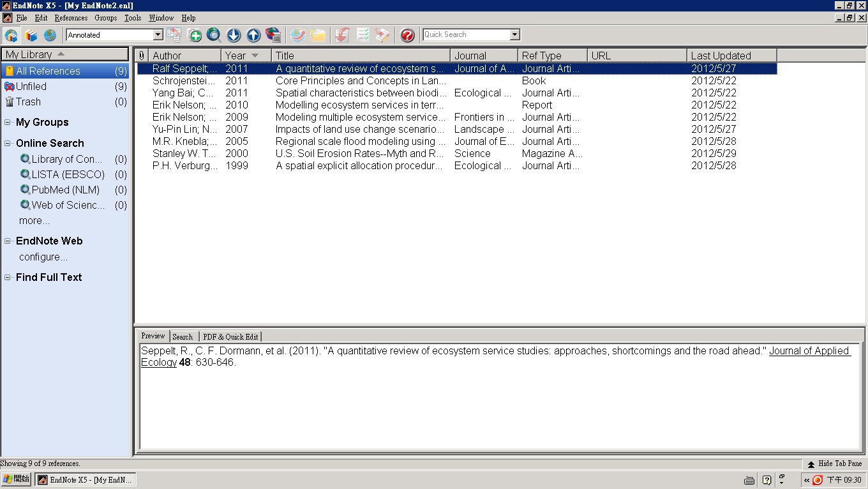The width and height of the screenshot is (868, 489).
Task: Click the more... link under Online Search
Action: point(34,221)
